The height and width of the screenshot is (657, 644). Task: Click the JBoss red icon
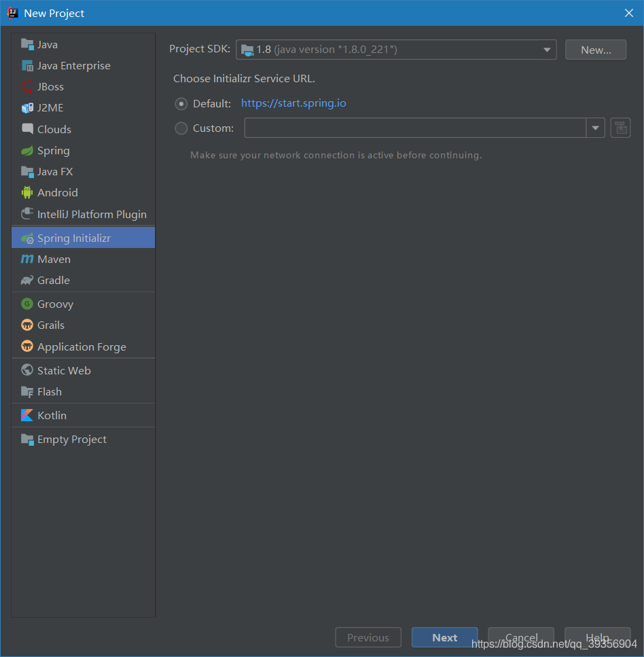27,86
